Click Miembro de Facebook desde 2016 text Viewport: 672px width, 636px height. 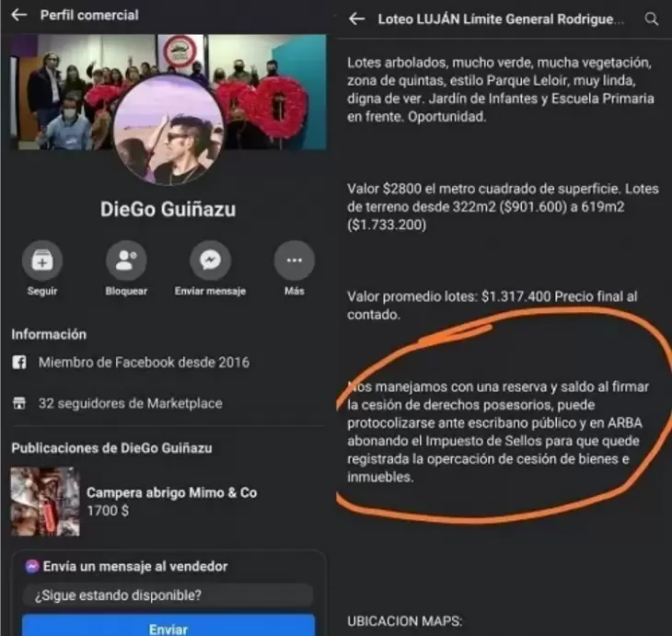pos(144,362)
